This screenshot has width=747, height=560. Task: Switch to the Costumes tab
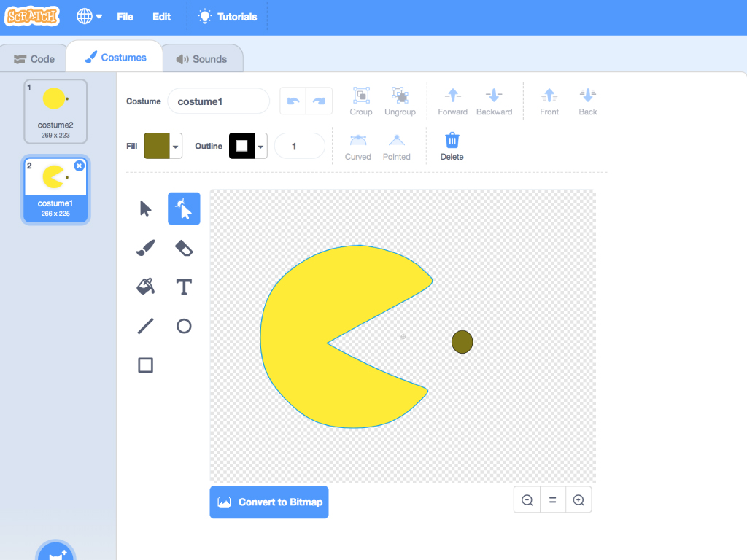(115, 57)
